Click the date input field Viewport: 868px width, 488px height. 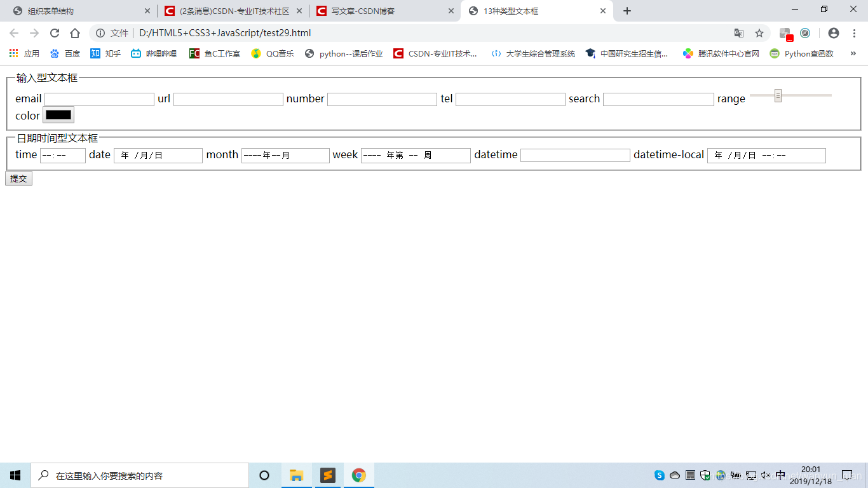[x=158, y=155]
